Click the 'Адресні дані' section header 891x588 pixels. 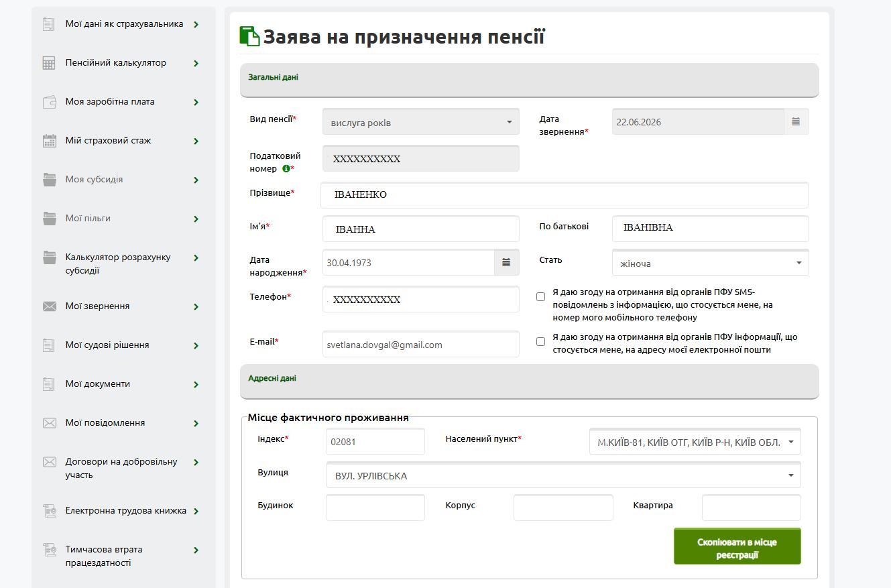530,381
